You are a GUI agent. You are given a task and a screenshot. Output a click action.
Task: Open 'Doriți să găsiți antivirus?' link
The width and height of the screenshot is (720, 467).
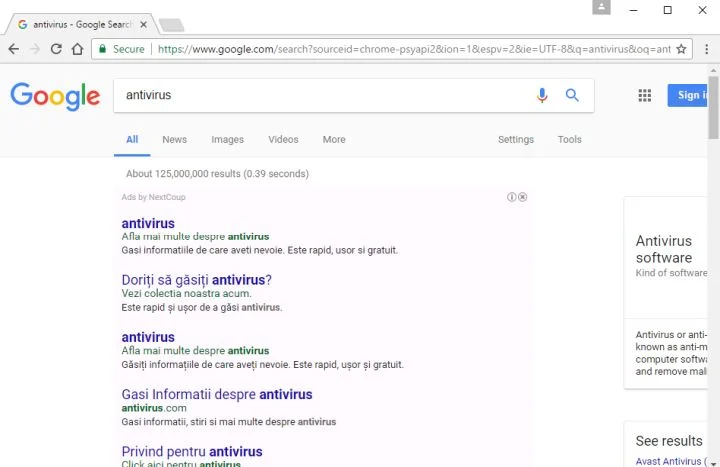coord(197,280)
